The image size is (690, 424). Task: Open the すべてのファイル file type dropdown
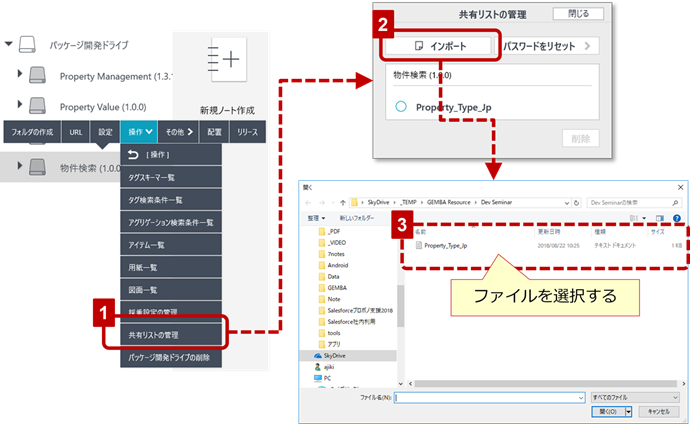pyautogui.click(x=636, y=398)
